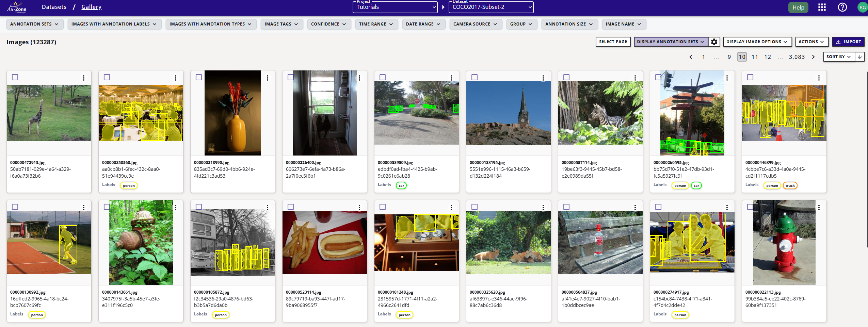Open the Actions menu

point(811,42)
